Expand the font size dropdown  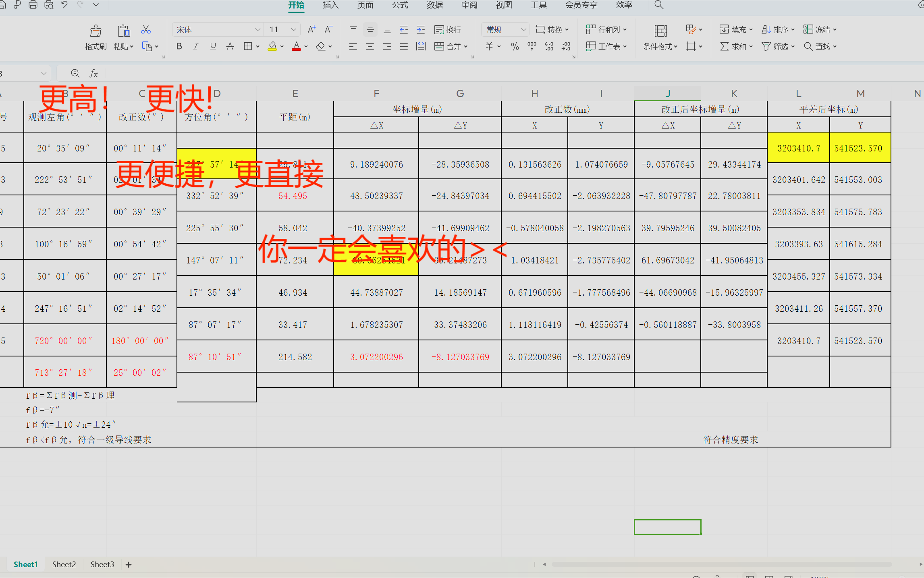tap(294, 30)
